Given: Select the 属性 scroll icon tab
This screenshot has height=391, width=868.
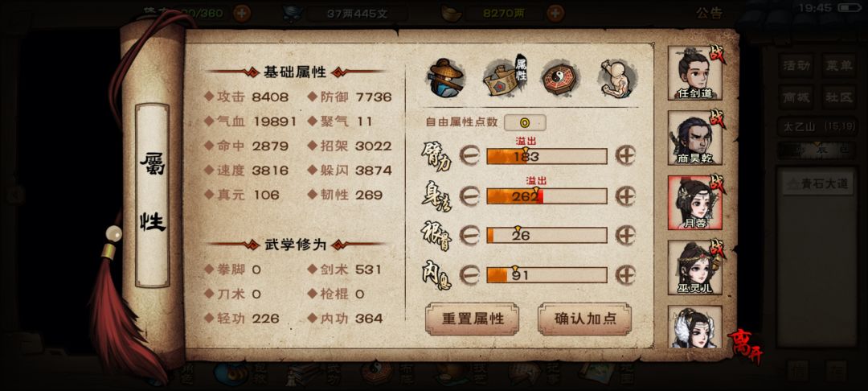Looking at the screenshot, I should point(505,77).
